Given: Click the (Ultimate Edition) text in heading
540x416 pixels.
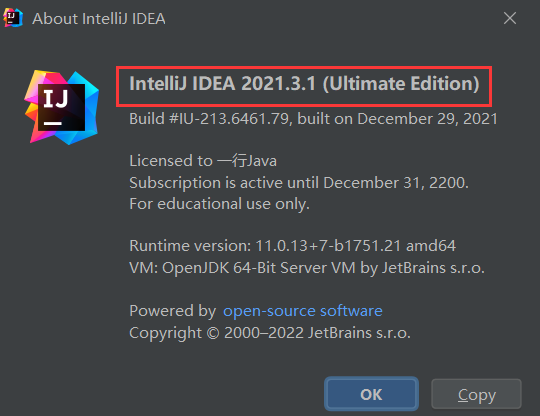Looking at the screenshot, I should point(401,84).
